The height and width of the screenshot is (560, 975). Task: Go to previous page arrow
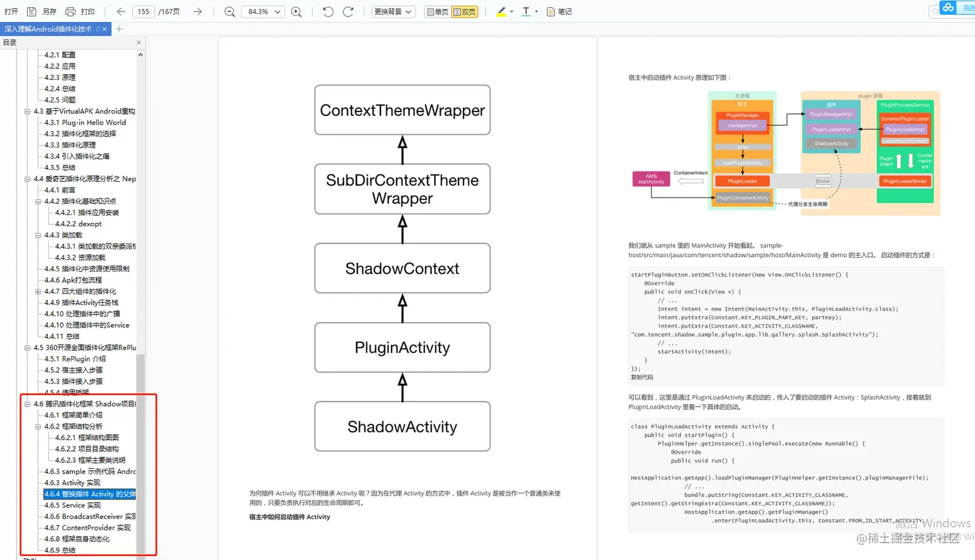tap(121, 12)
